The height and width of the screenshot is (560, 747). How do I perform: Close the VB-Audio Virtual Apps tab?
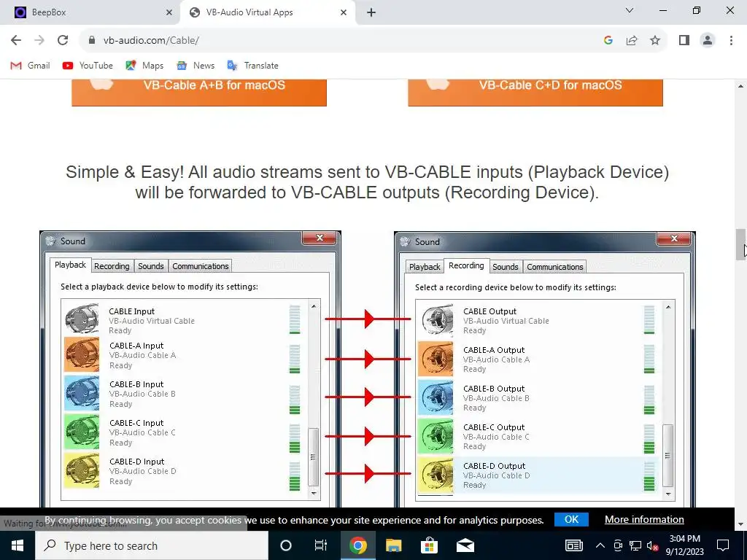point(344,12)
